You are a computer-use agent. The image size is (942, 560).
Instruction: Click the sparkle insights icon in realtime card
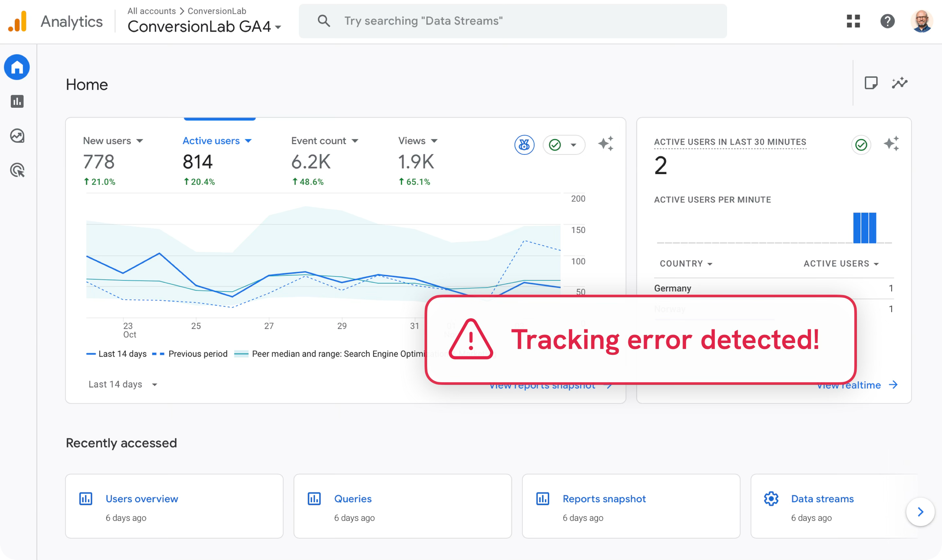[891, 144]
